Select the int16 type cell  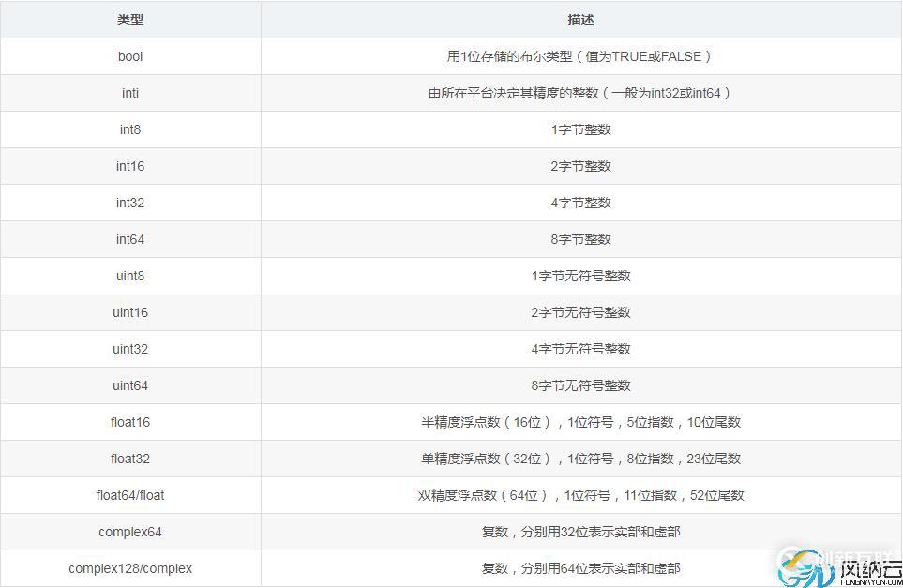(130, 166)
